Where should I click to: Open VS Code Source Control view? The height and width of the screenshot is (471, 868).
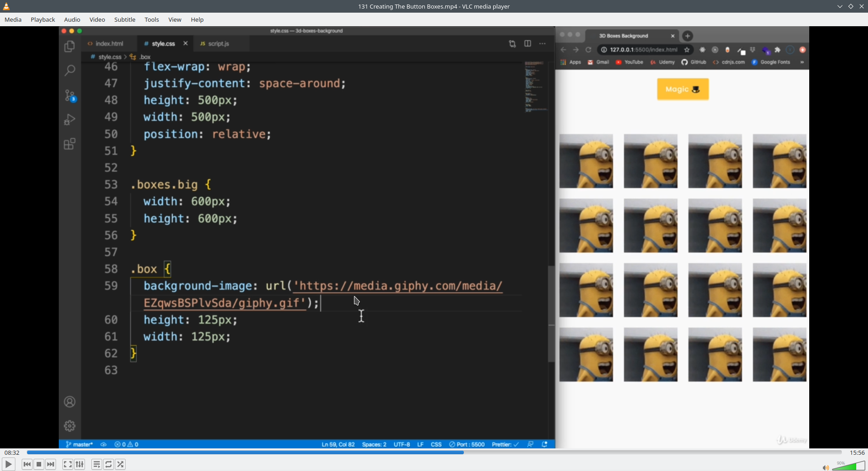[x=70, y=95]
